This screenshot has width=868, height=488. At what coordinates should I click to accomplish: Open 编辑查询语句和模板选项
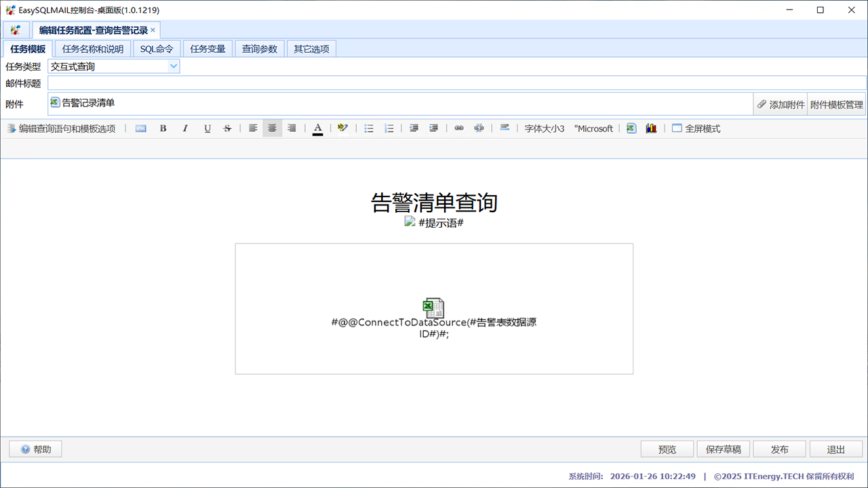click(x=61, y=128)
